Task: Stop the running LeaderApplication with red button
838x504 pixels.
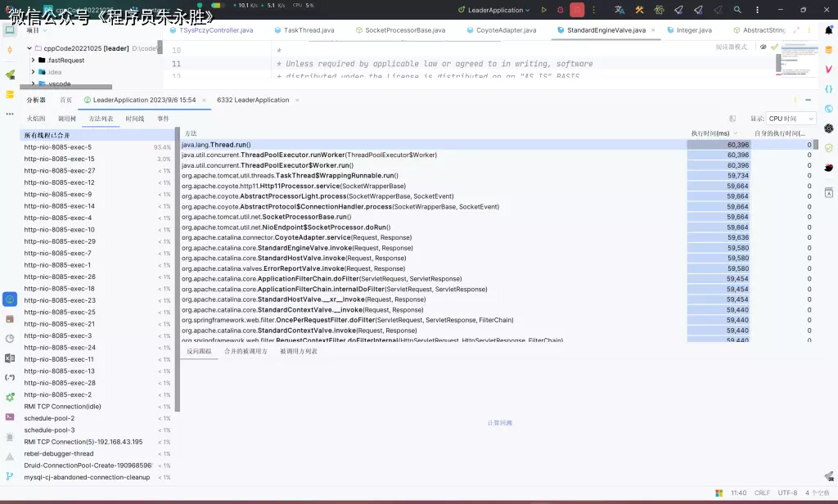Action: tap(577, 10)
